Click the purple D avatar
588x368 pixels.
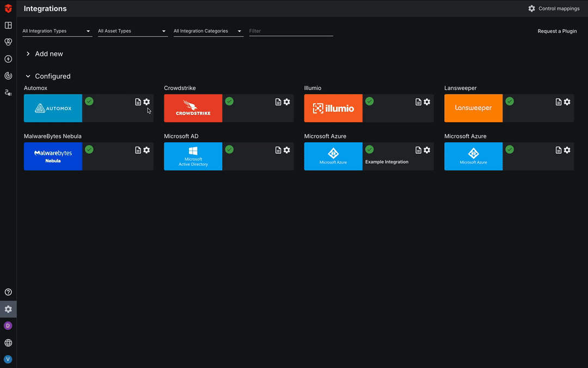(x=8, y=325)
